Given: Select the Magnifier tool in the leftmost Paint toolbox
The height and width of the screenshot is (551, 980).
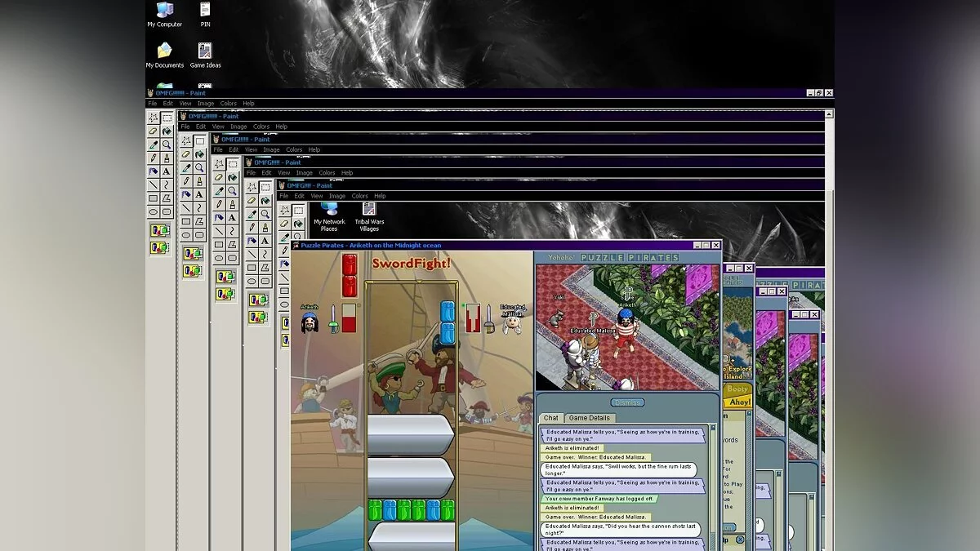Looking at the screenshot, I should [167, 144].
